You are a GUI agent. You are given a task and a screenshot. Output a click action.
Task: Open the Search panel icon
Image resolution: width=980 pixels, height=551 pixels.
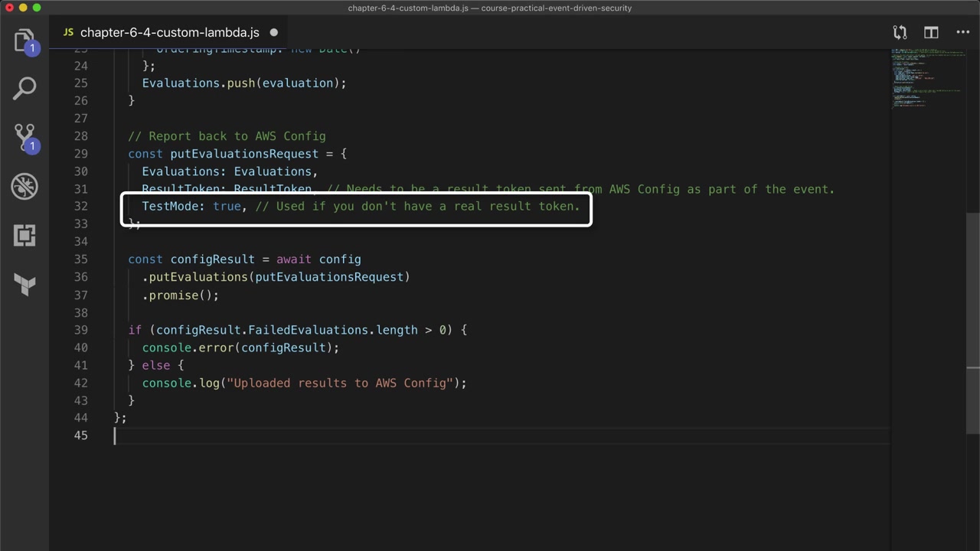24,88
